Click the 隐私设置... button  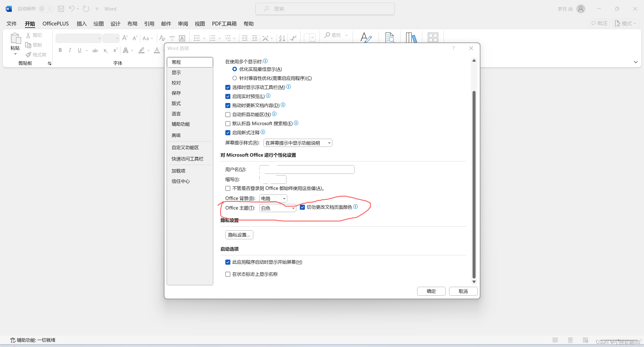(239, 235)
